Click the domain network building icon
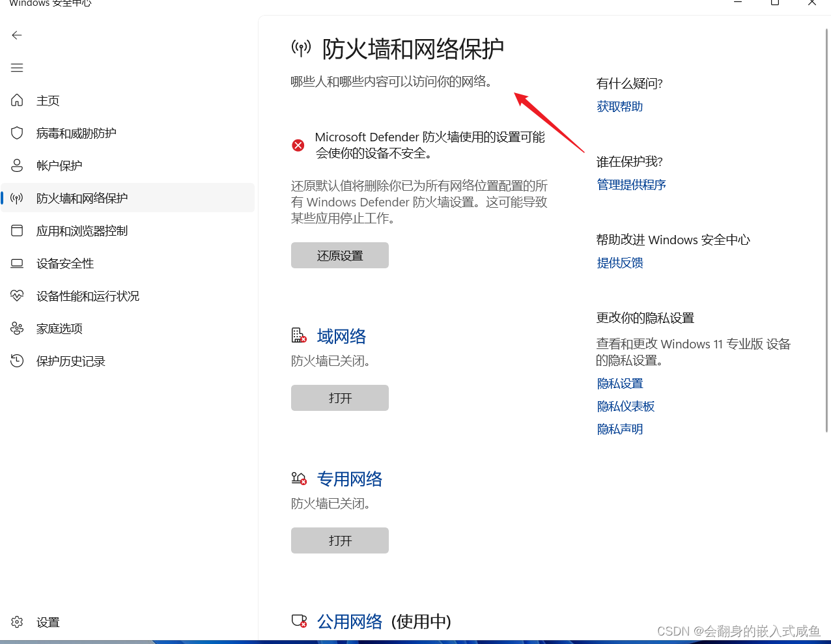This screenshot has width=831, height=644. click(x=299, y=336)
